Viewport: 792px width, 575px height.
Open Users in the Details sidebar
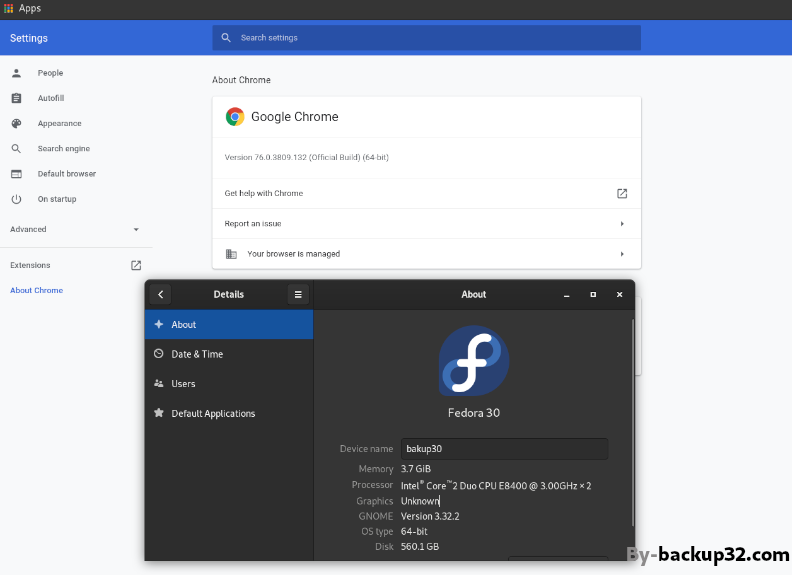click(229, 384)
